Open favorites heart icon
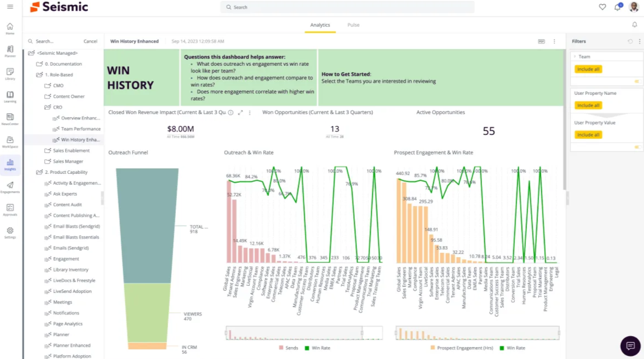644x359 pixels. 602,7
